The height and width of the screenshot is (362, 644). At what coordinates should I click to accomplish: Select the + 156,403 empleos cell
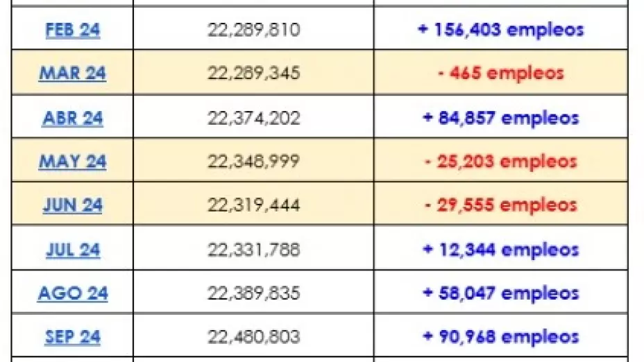click(x=500, y=31)
